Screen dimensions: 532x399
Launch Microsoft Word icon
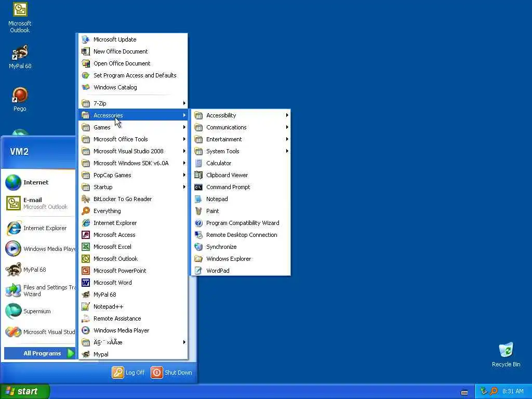[x=86, y=283]
